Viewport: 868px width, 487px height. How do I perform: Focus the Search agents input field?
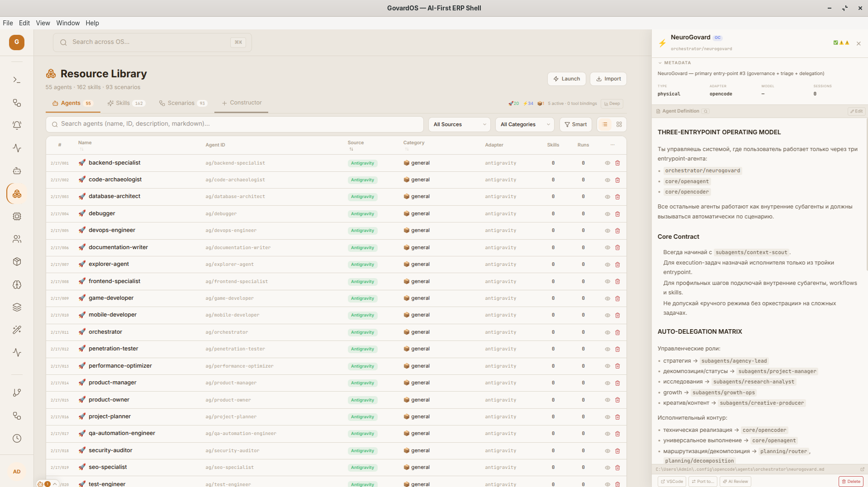point(234,124)
